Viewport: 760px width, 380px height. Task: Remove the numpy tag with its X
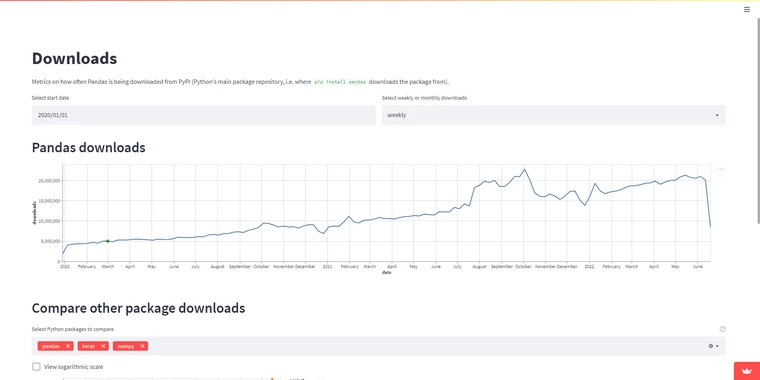click(x=142, y=346)
